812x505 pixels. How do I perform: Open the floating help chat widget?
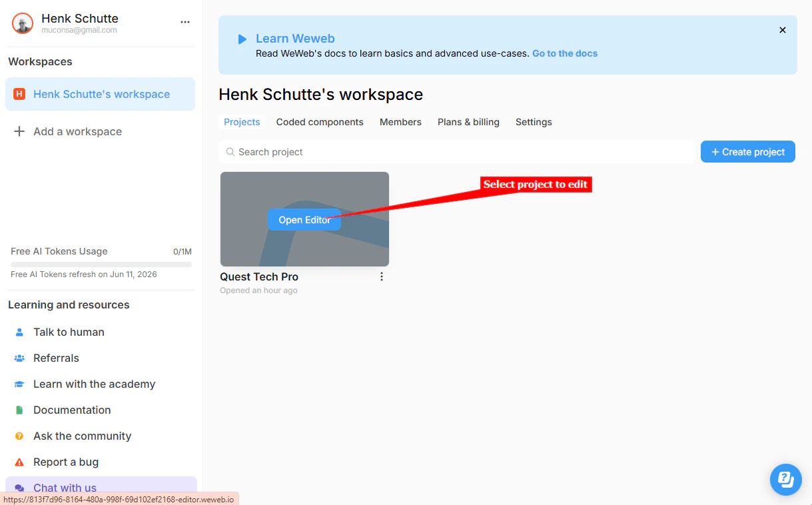click(786, 480)
